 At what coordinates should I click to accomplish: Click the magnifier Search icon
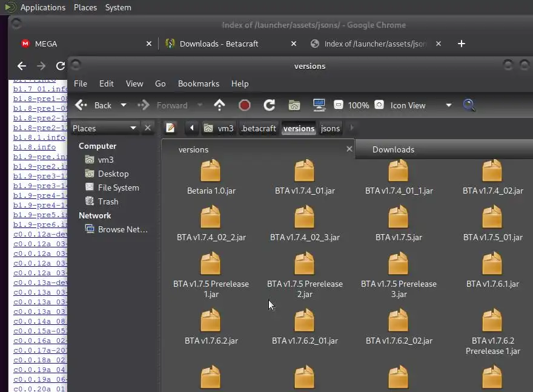(x=469, y=105)
